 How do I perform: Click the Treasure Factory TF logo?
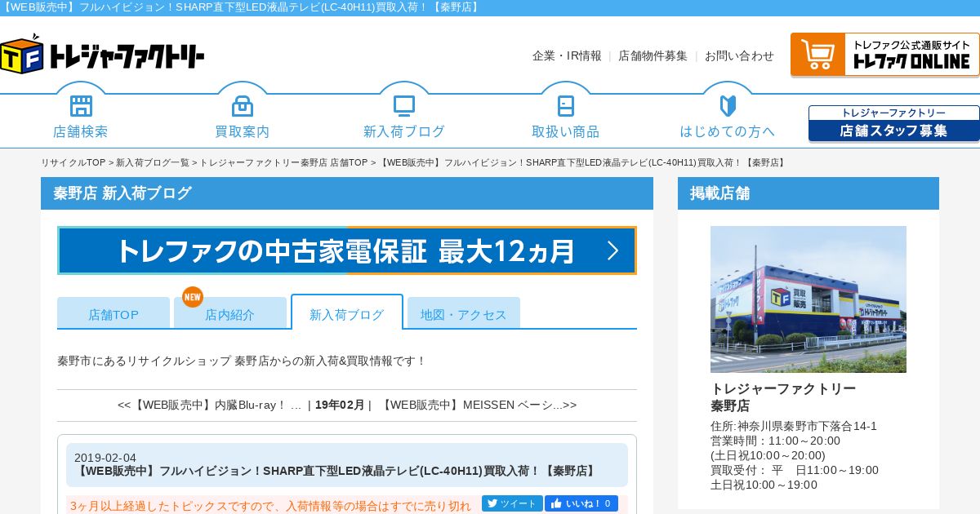click(102, 54)
